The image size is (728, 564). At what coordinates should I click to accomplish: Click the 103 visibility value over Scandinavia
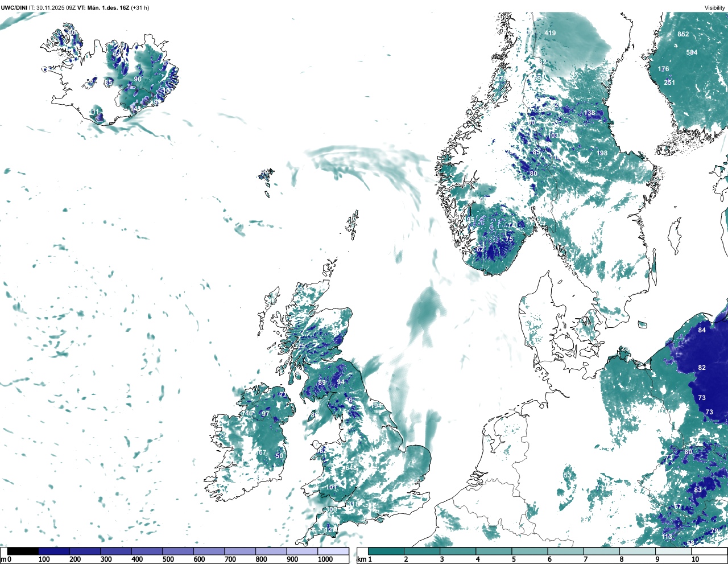553,135
